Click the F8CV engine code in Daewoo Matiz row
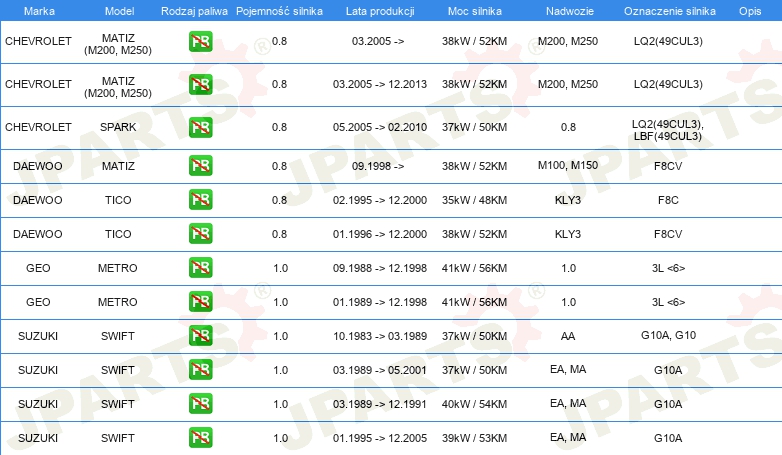782x455 pixels. (x=668, y=166)
